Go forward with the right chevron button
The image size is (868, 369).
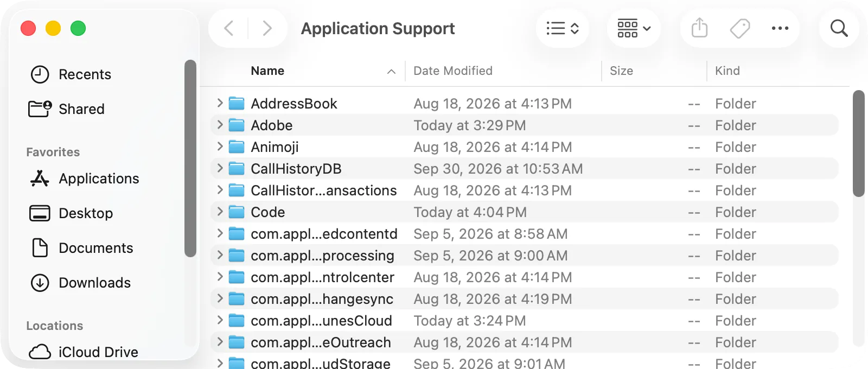pos(267,28)
